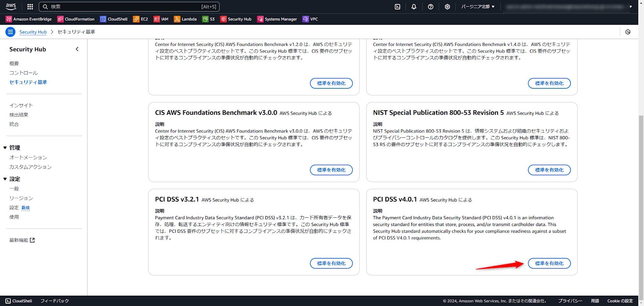This screenshot has height=306, width=644.
Task: Open 設定 新規 in the sidebar
Action: click(x=20, y=208)
